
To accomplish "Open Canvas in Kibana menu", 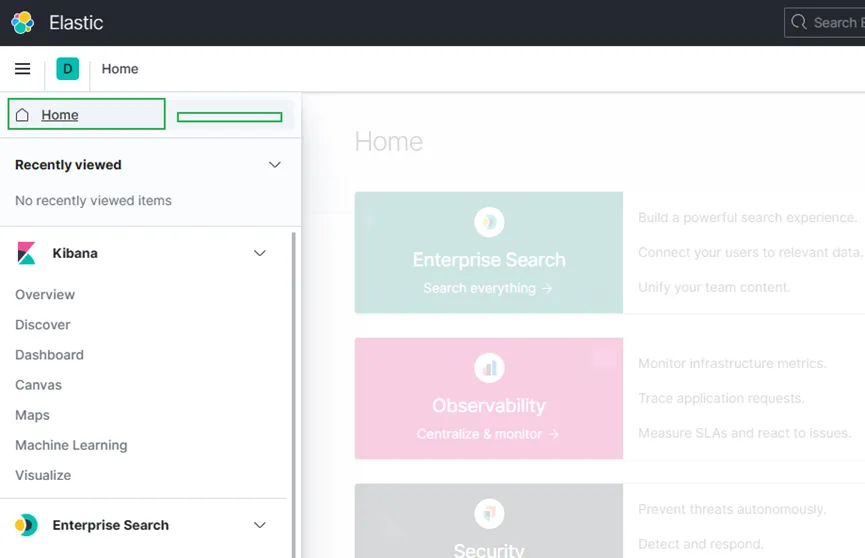I will tap(38, 385).
